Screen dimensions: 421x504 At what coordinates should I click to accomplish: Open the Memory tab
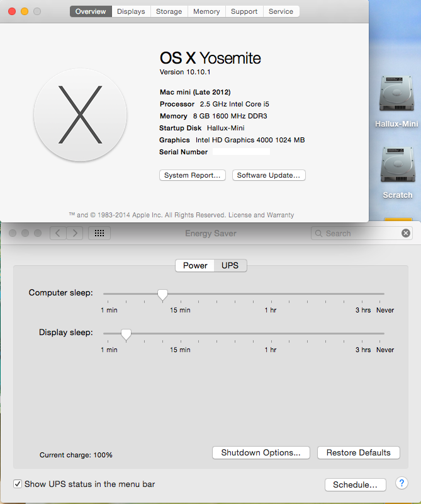206,11
